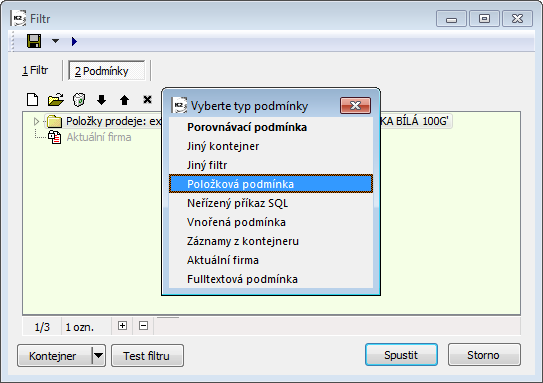The width and height of the screenshot is (543, 383).
Task: Choose Jiný kontejner condition type
Action: point(271,146)
